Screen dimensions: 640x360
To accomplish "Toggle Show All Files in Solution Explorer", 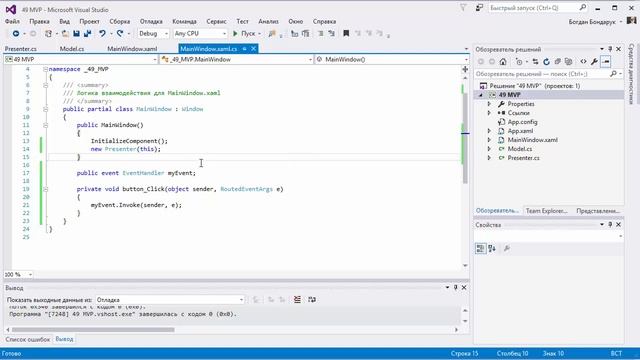I will pos(569,62).
